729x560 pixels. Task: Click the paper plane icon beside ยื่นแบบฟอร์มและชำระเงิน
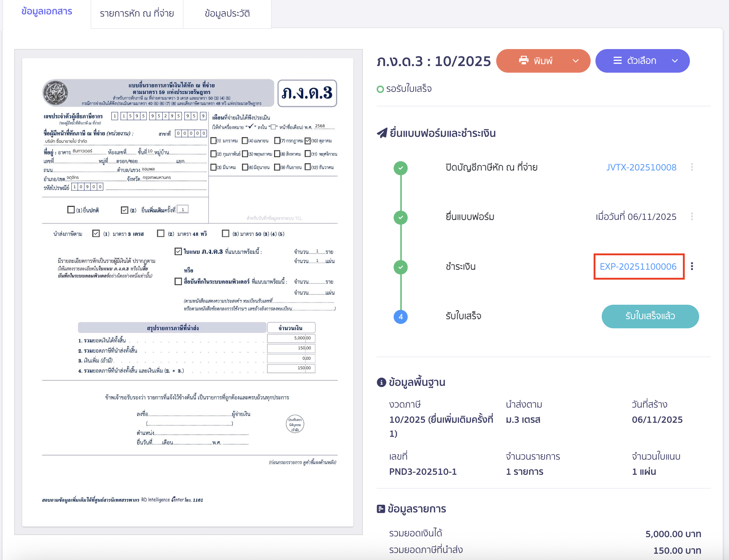click(x=381, y=133)
